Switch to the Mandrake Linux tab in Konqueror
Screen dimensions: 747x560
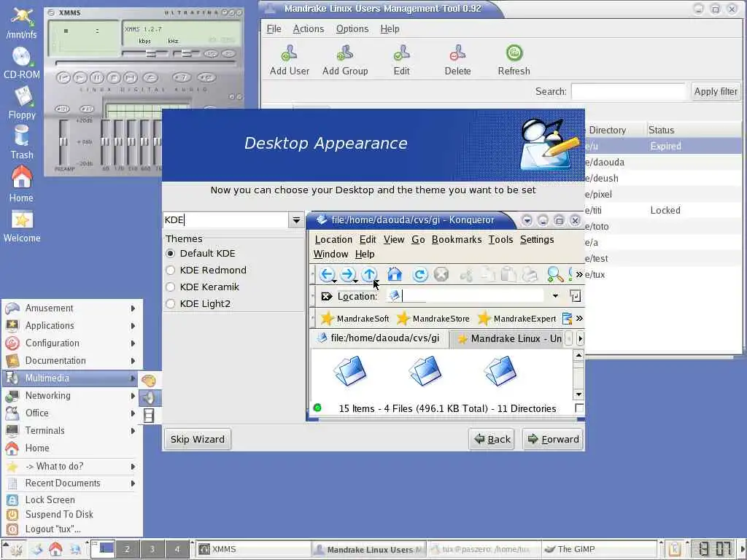tap(508, 338)
